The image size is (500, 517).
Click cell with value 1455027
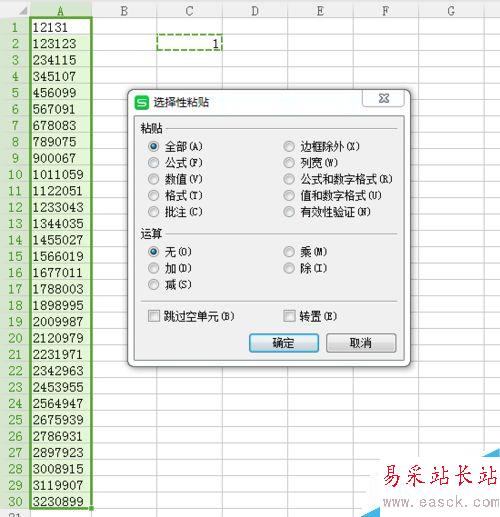pos(61,240)
